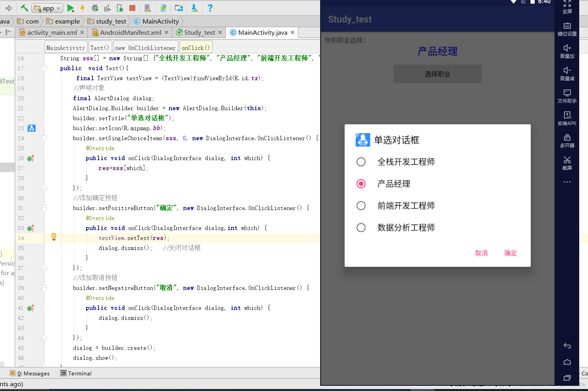Open the app run configuration dropdown
The image size is (588, 391).
click(x=48, y=8)
